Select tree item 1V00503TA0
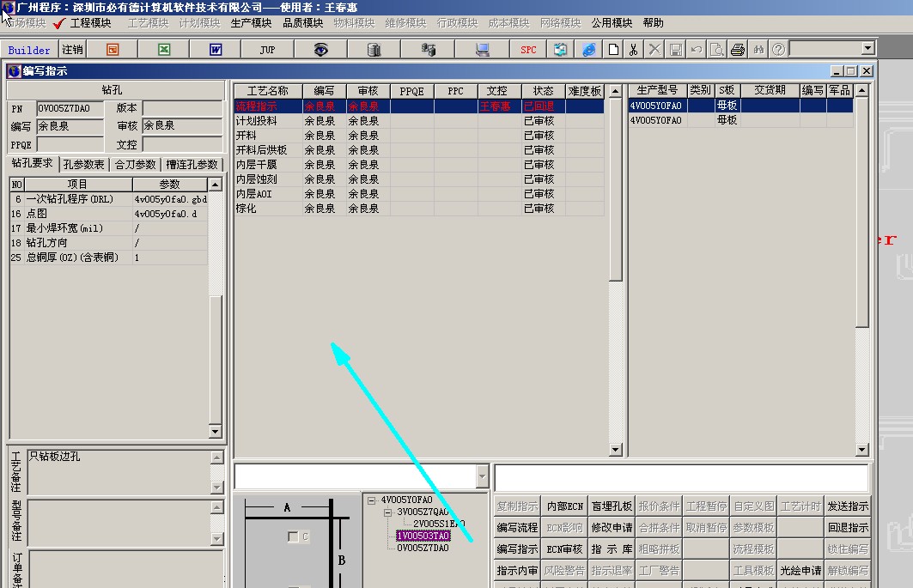This screenshot has width=913, height=588. (x=423, y=536)
